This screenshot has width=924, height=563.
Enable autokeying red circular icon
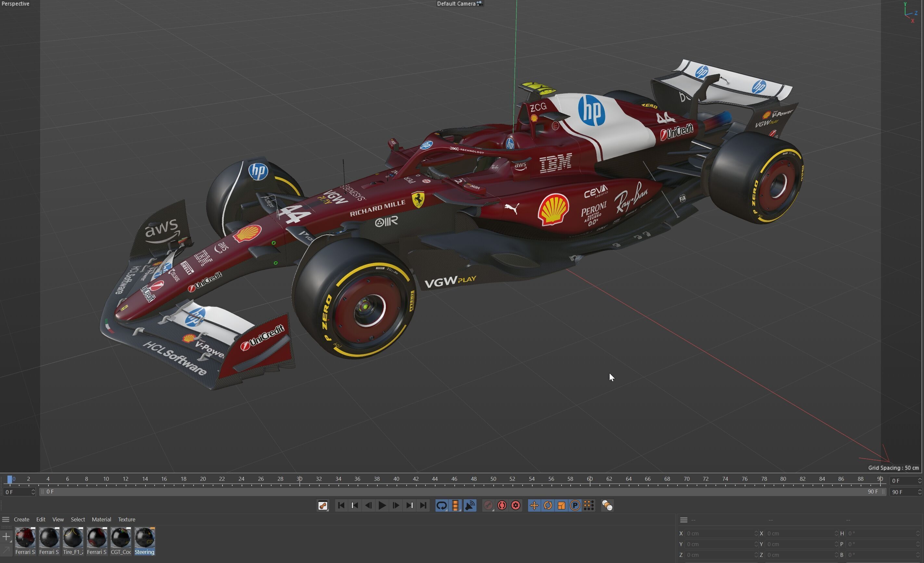pyautogui.click(x=502, y=505)
